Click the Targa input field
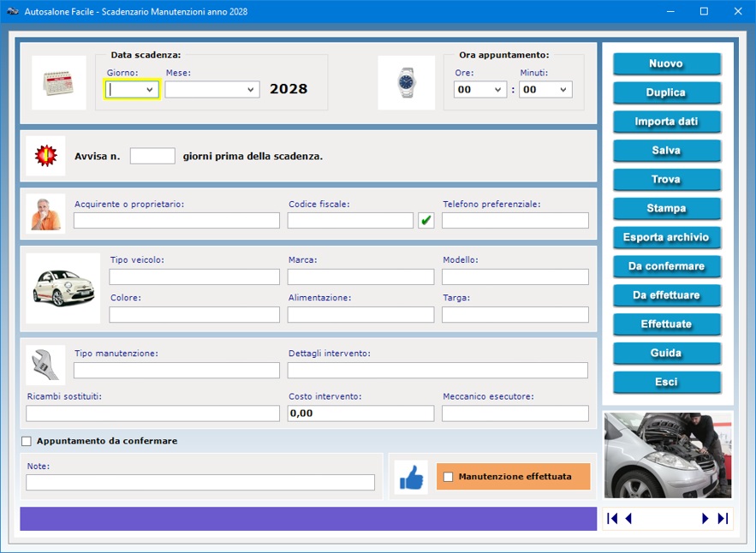The height and width of the screenshot is (553, 756). (x=515, y=314)
